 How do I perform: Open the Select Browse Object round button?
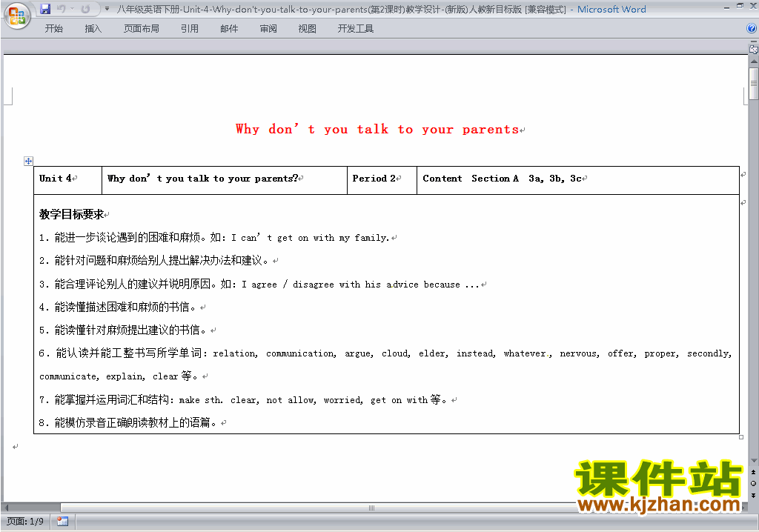754,484
